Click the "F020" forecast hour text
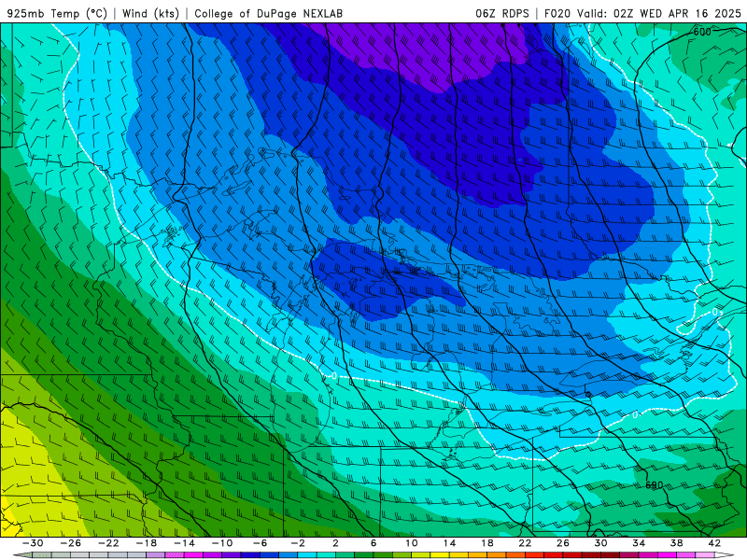Image resolution: width=747 pixels, height=560 pixels. [x=557, y=13]
